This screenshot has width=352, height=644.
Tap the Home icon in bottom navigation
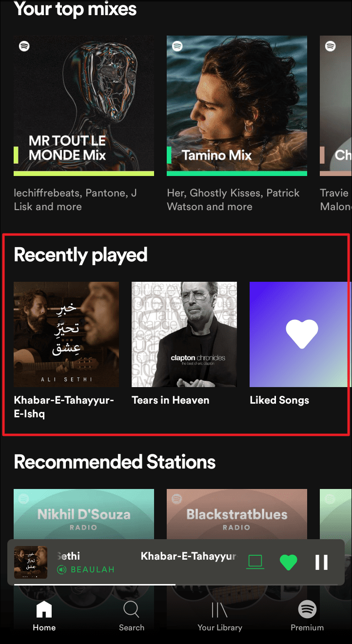click(x=44, y=610)
